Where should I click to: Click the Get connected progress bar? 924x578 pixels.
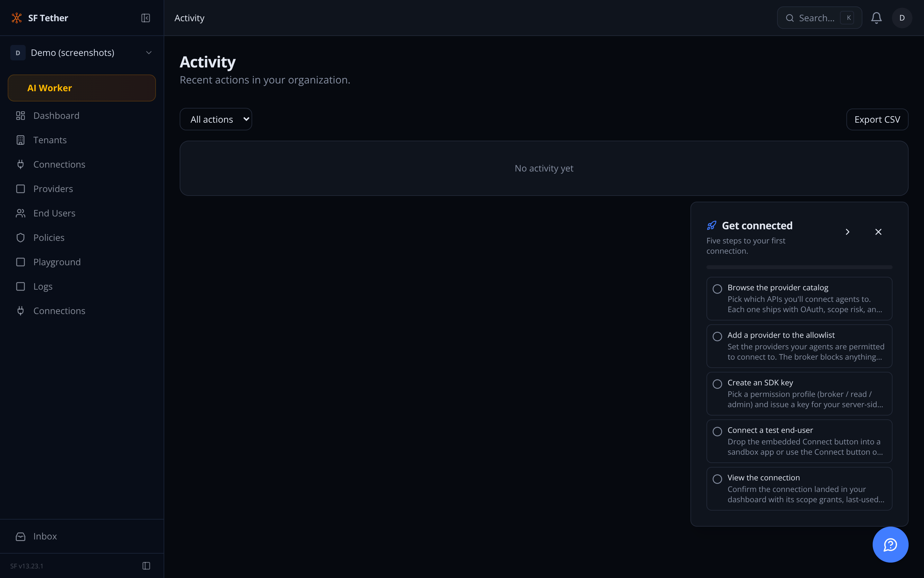tap(799, 267)
